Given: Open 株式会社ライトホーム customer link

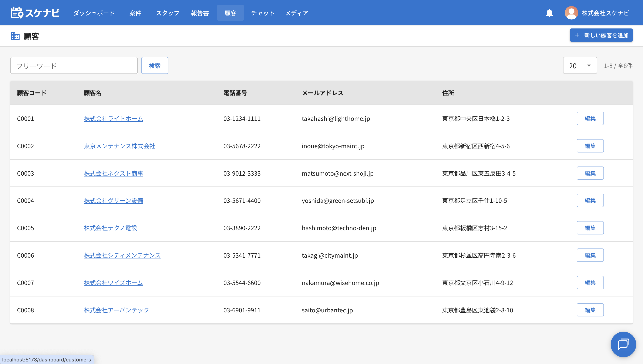Looking at the screenshot, I should tap(113, 119).
